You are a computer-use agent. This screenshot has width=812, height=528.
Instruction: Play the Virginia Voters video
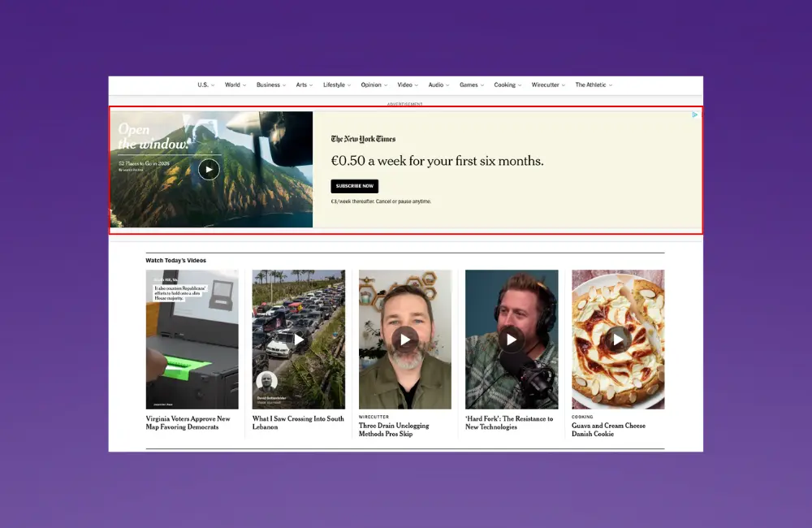[x=192, y=340]
